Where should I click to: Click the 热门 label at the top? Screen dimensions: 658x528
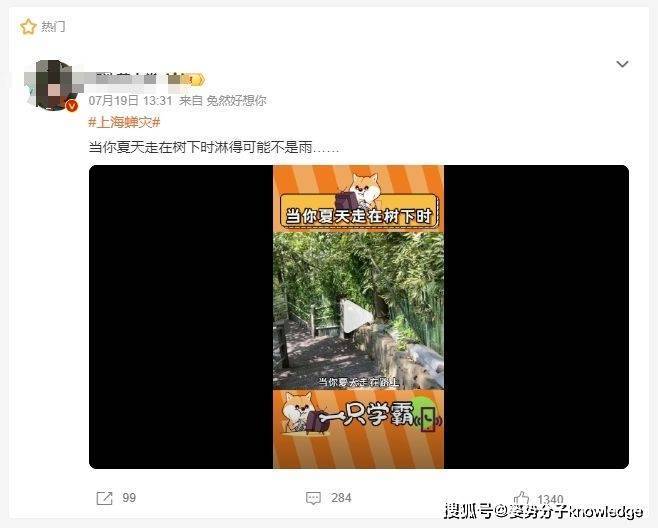(53, 27)
